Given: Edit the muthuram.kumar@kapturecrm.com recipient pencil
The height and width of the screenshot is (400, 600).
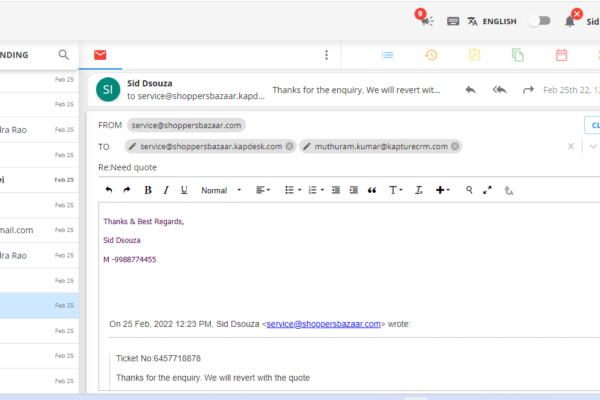Looking at the screenshot, I should pyautogui.click(x=307, y=146).
